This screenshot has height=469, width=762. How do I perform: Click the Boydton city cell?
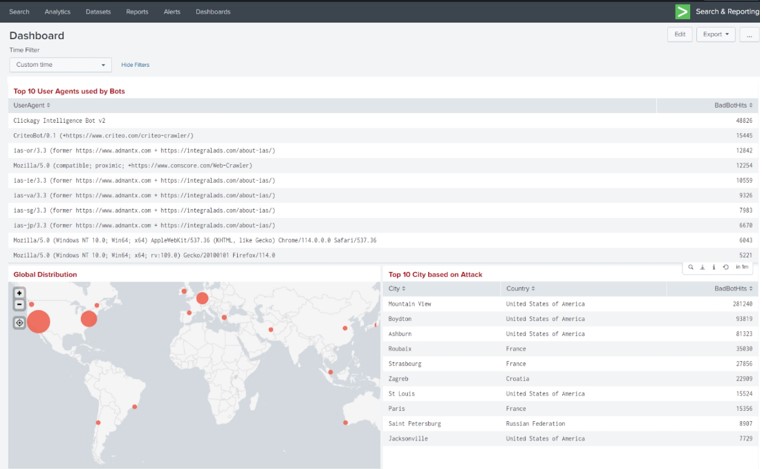coord(400,319)
